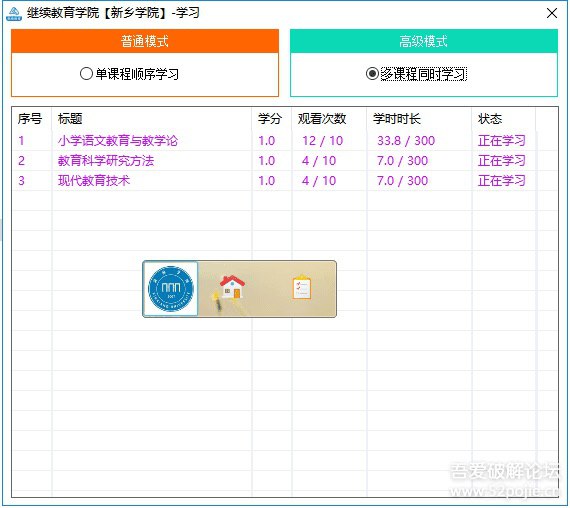
Task: Click the app icon in title bar
Action: pyautogui.click(x=14, y=13)
